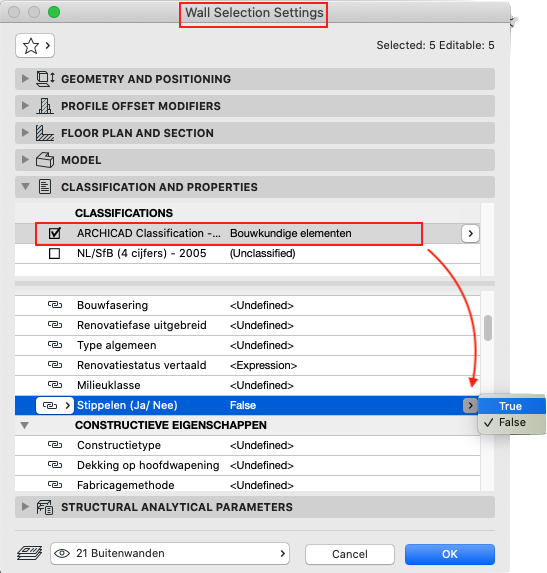
Task: Open the 21 Buitenwanden layer dropdown
Action: [170, 554]
